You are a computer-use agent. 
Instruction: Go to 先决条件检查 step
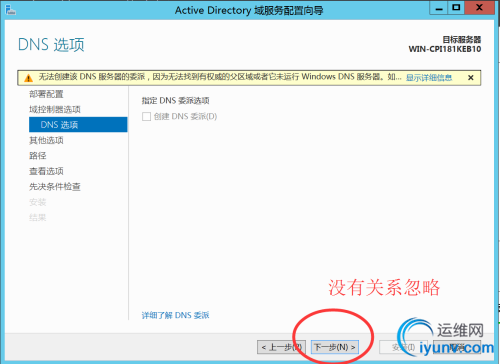click(x=55, y=186)
